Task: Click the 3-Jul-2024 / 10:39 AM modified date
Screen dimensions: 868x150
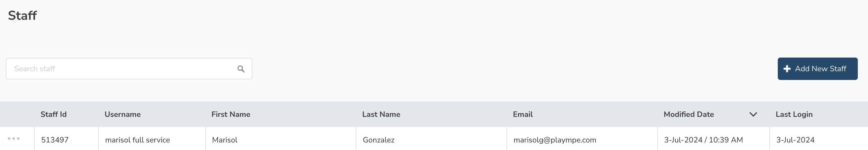Action: pyautogui.click(x=703, y=140)
